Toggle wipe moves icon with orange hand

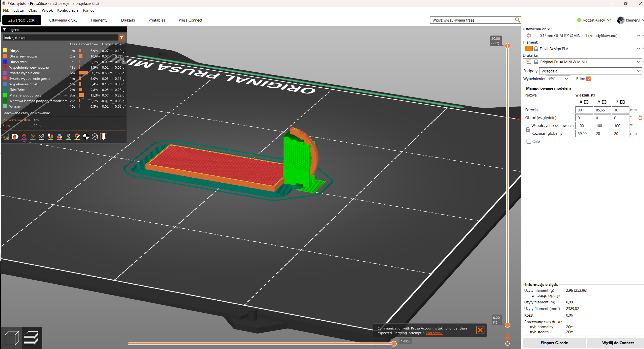point(15,137)
